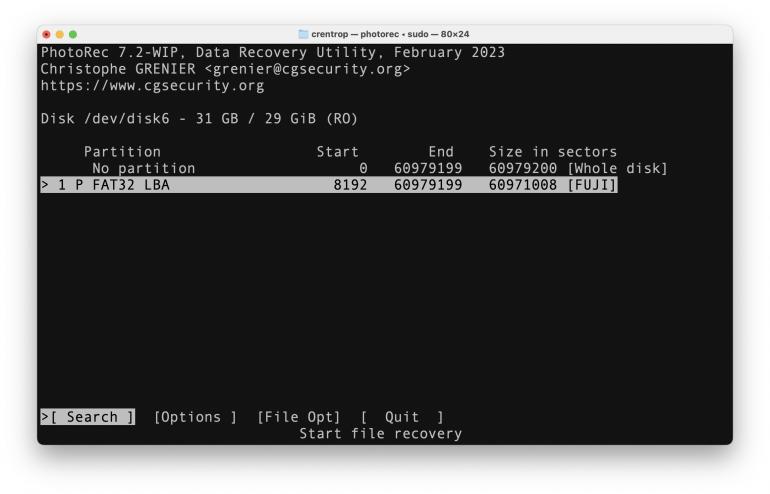Screen dimensions: 770x494
Task: Open the File Opt menu entry
Action: point(298,417)
